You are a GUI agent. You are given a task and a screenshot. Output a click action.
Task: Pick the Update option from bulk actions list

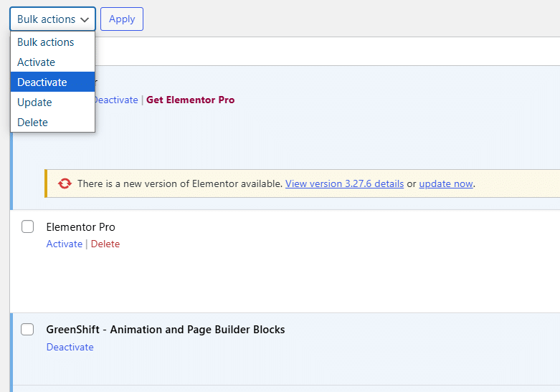[x=34, y=102]
